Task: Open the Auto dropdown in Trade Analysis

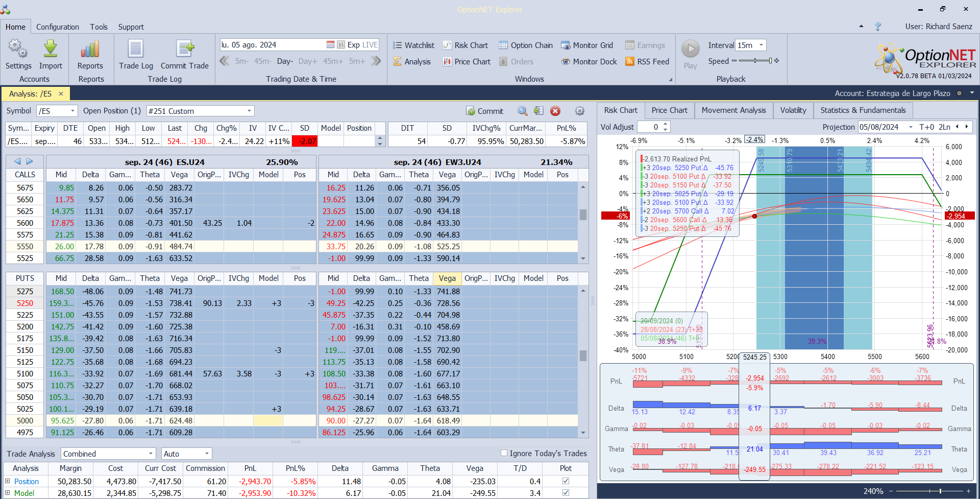Action: [x=207, y=454]
